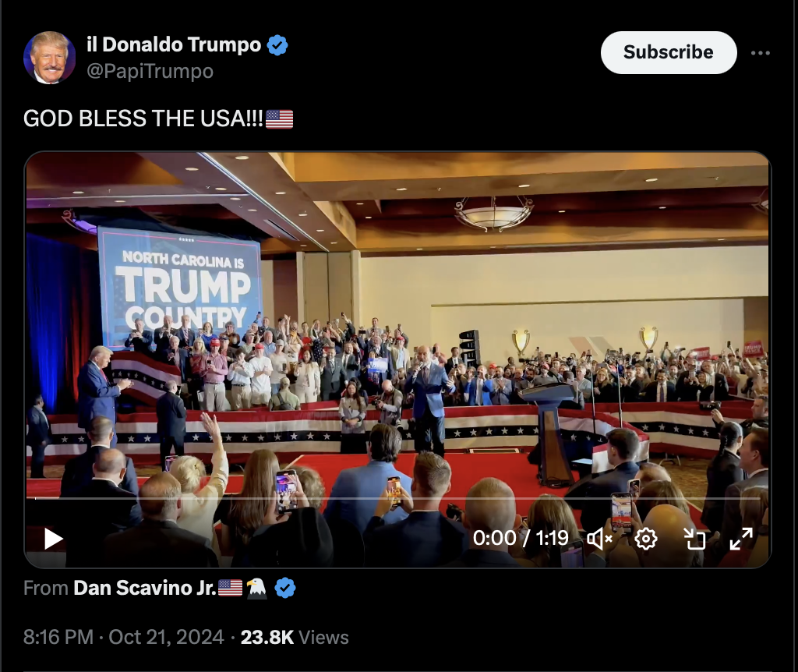The image size is (798, 672).
Task: Click the 0:00 / 1:19 time display
Action: [520, 538]
